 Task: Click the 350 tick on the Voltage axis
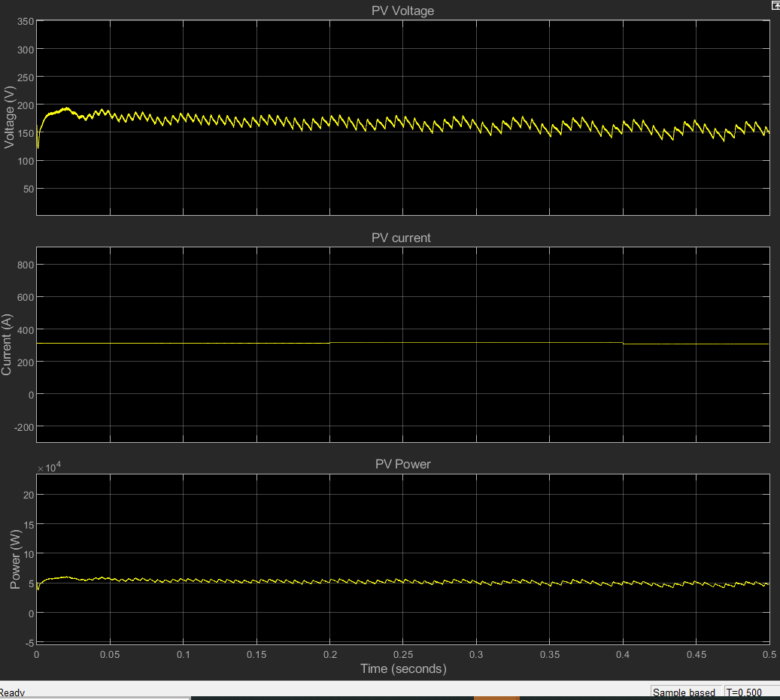(26, 21)
